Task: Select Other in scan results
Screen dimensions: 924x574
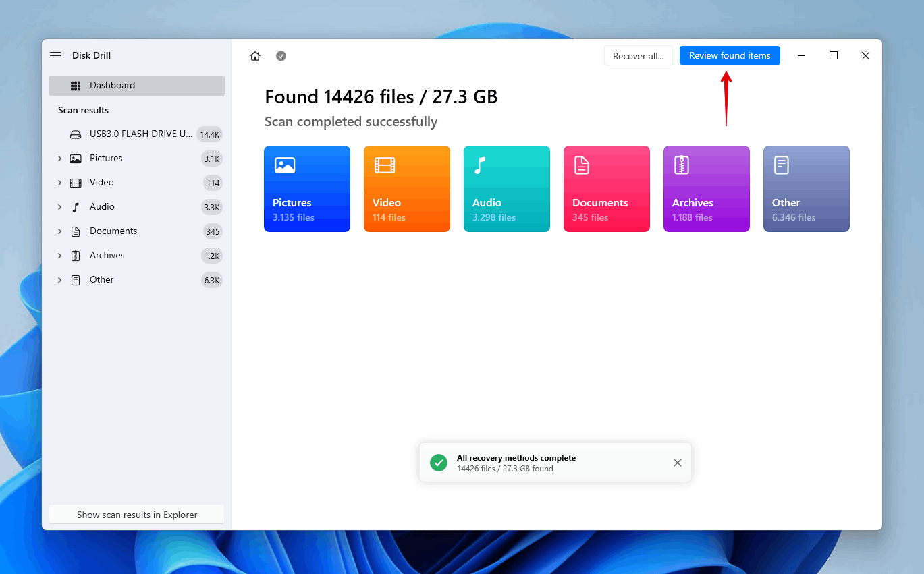Action: click(x=136, y=280)
